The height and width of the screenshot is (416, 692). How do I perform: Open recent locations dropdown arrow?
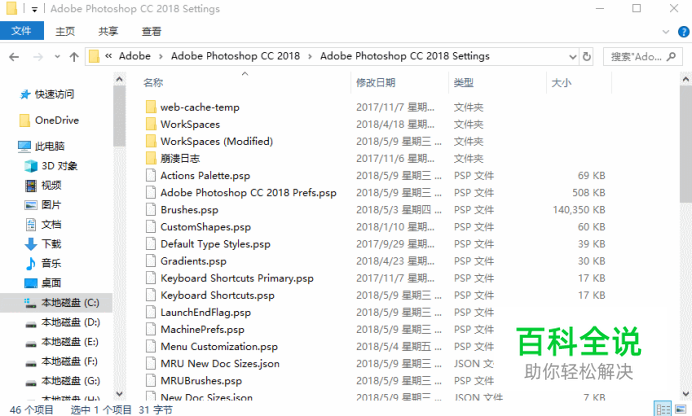coord(57,57)
